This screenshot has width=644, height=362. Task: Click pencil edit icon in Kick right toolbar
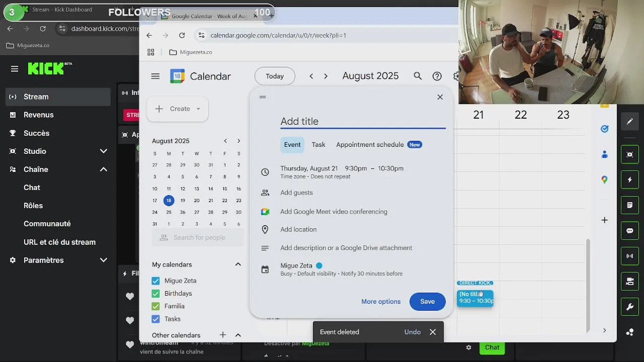point(630,121)
